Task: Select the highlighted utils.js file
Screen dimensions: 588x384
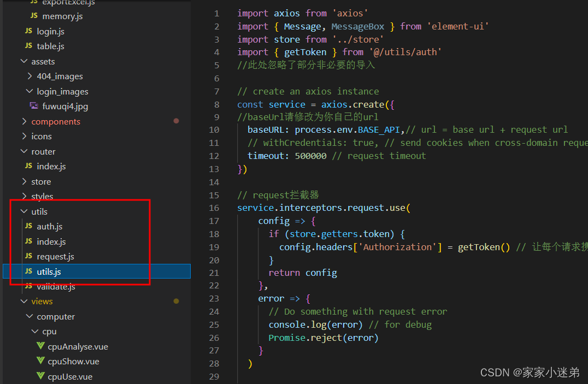Action: (97, 271)
